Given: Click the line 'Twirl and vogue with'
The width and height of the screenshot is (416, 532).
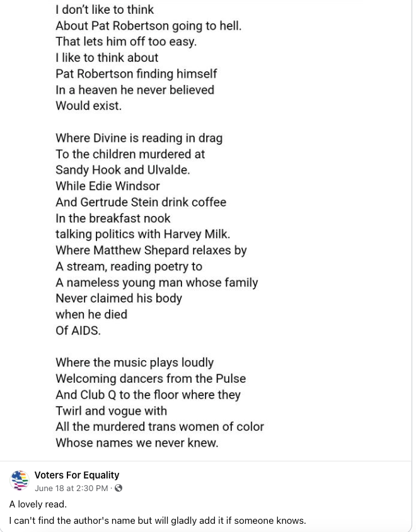Looking at the screenshot, I should coord(111,411).
